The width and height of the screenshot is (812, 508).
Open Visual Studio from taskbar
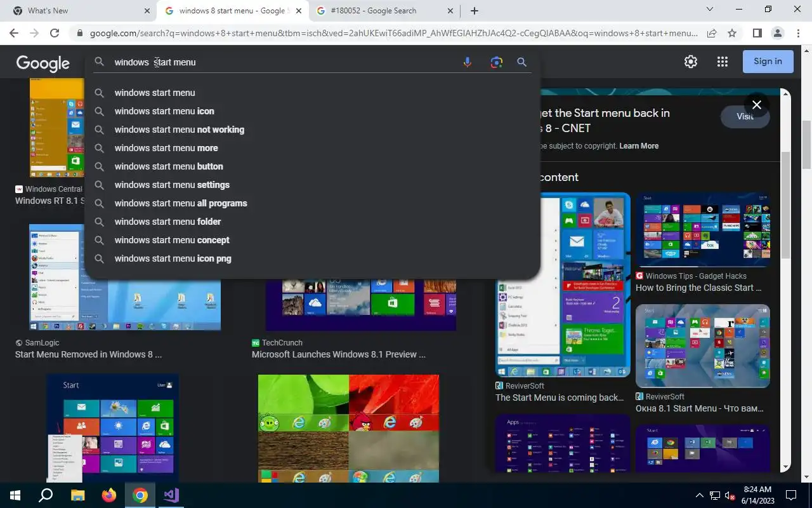click(x=171, y=495)
